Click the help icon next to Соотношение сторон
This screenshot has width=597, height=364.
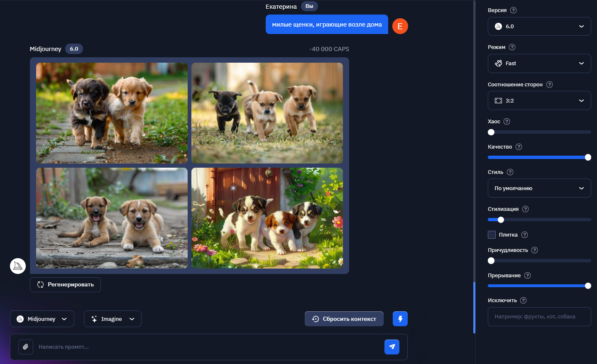(x=549, y=85)
